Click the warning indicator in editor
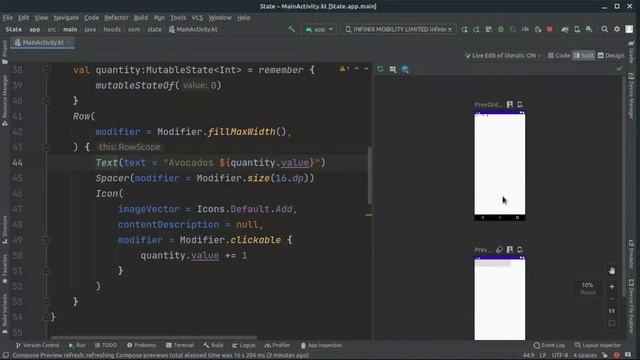The width and height of the screenshot is (640, 360). coord(344,69)
